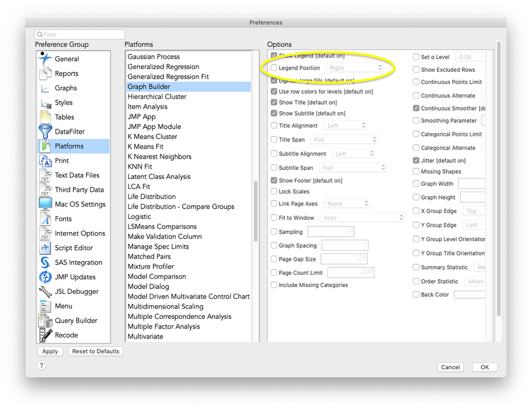Click the Back Color swatch field
The width and height of the screenshot is (532, 411).
click(470, 294)
